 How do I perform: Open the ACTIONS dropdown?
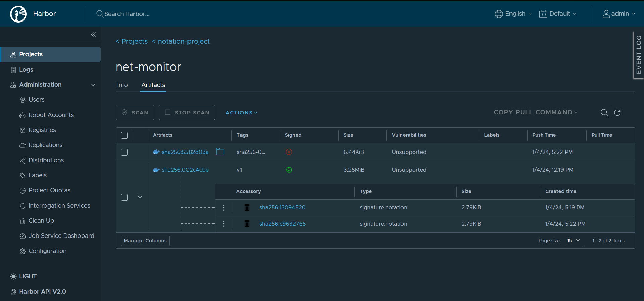241,113
